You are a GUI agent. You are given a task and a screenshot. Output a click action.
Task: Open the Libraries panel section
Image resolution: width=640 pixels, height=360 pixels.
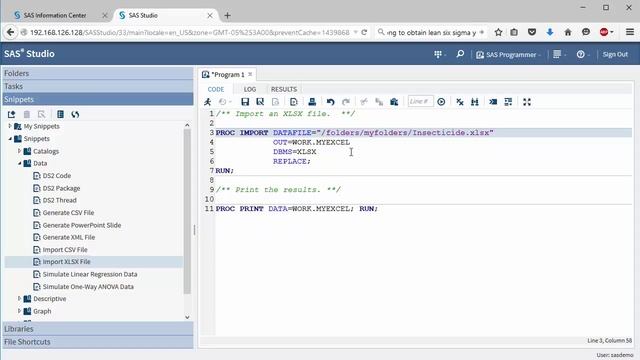(98, 329)
